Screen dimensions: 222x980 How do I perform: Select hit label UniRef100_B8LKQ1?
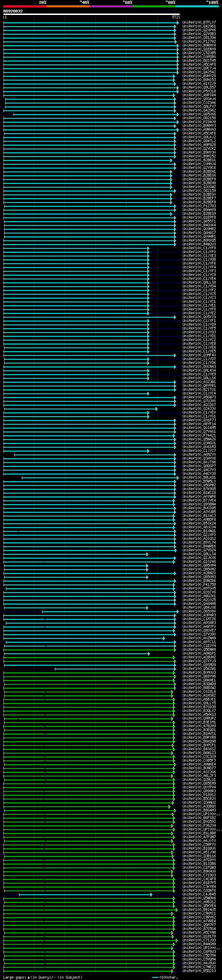click(199, 477)
